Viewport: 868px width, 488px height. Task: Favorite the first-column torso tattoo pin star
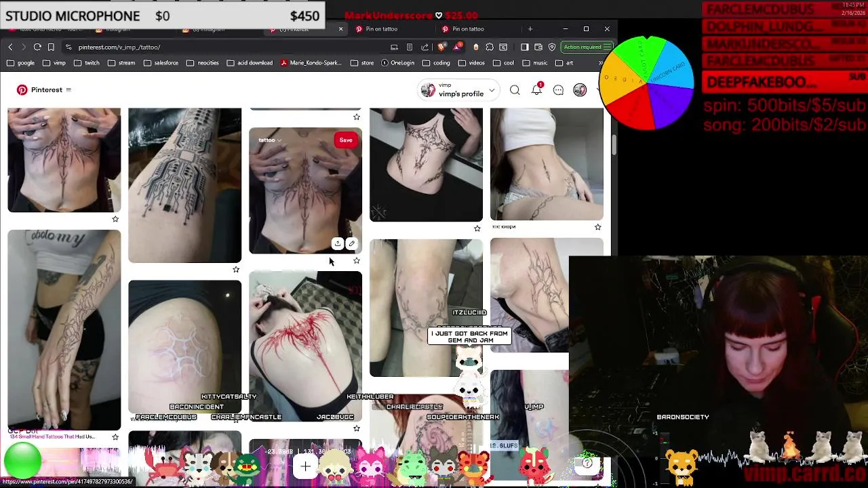(115, 219)
